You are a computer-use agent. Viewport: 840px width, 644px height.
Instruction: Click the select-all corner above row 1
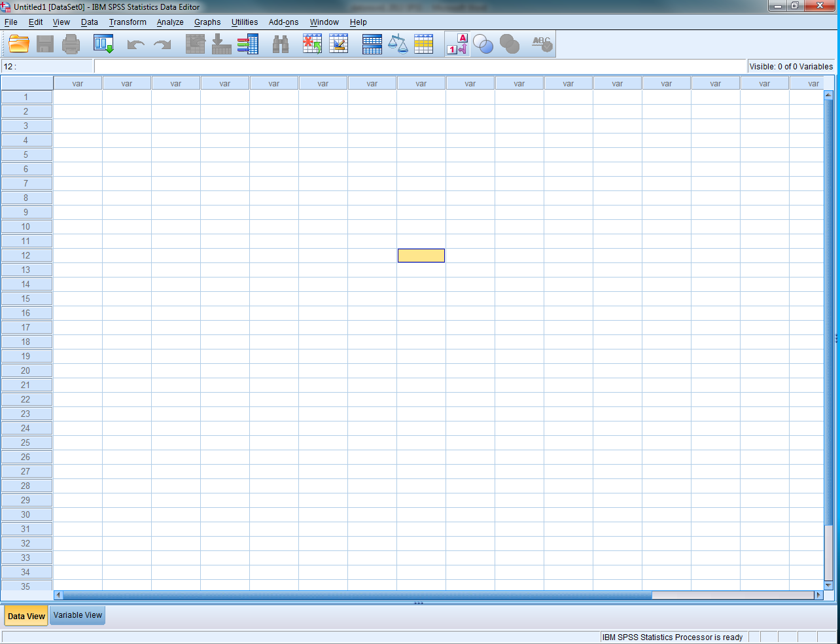pyautogui.click(x=27, y=83)
